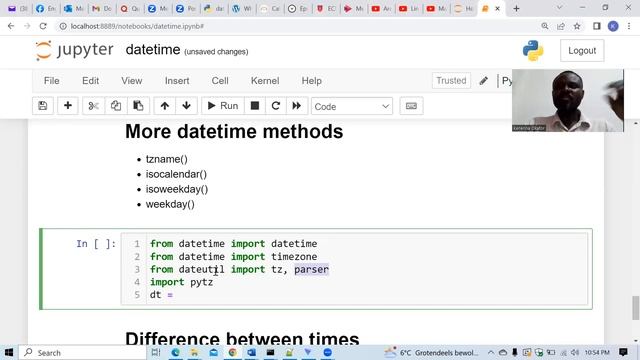The image size is (640, 360).
Task: Open the Kernel menu
Action: (265, 81)
